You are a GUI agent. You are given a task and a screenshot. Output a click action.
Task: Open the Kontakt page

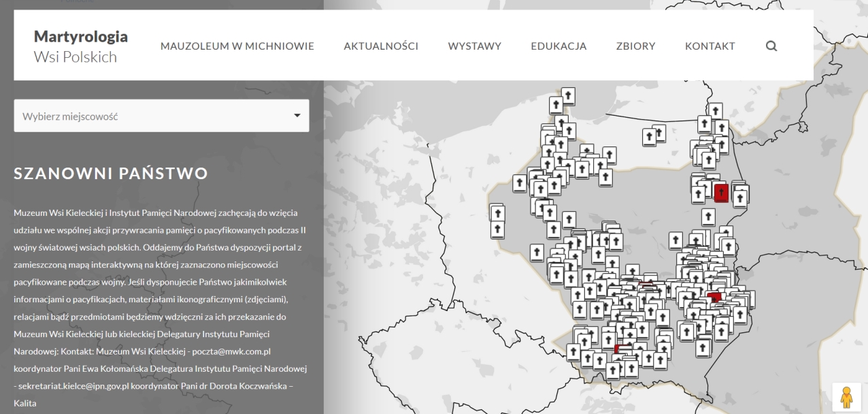710,46
